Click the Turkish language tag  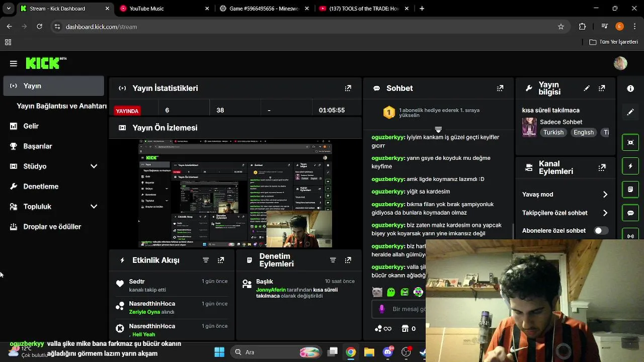(553, 133)
